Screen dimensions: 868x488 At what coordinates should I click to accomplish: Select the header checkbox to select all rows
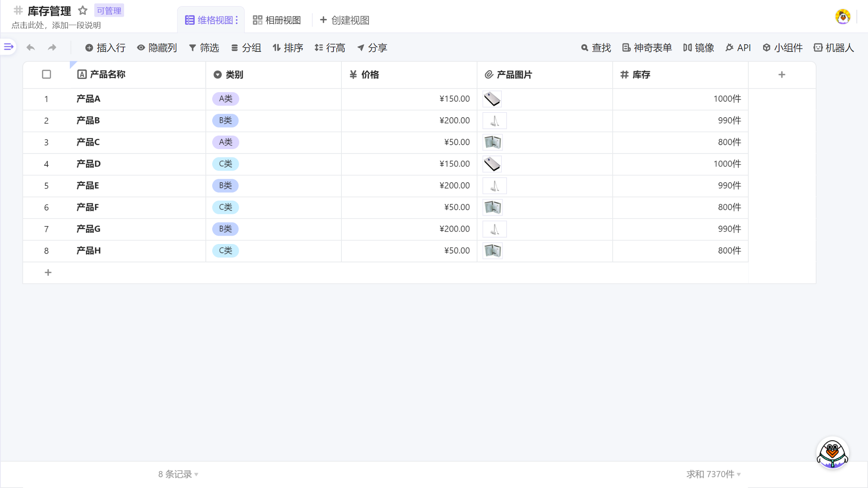(46, 74)
